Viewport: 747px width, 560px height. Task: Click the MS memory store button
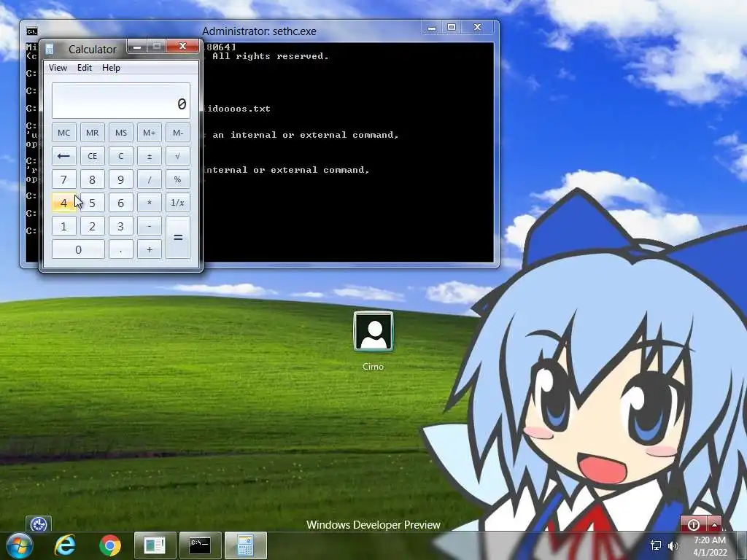[120, 133]
